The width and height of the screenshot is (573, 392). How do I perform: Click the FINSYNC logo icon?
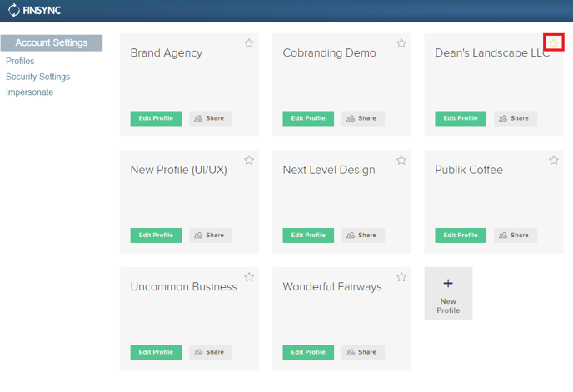point(14,10)
